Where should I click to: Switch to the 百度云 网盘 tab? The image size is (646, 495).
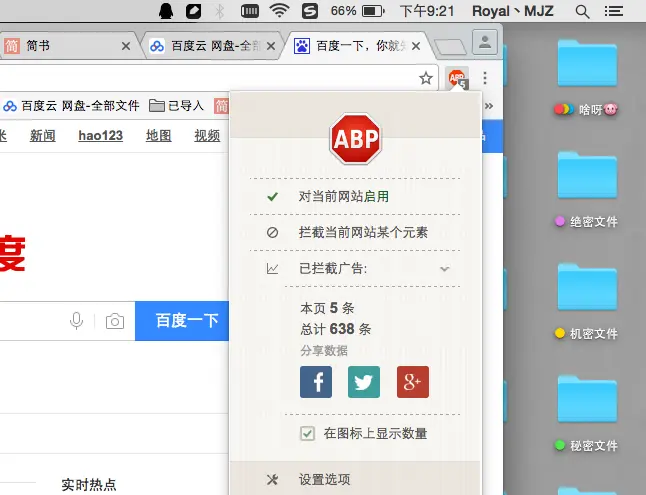coord(212,46)
